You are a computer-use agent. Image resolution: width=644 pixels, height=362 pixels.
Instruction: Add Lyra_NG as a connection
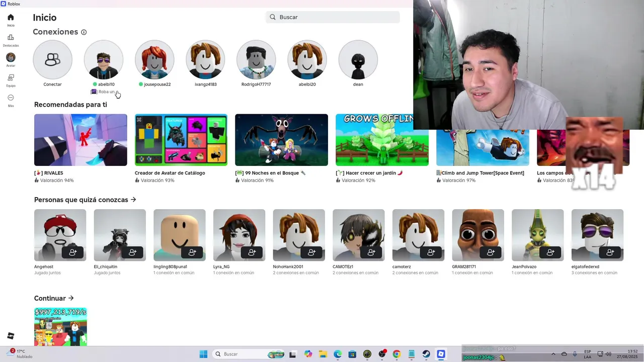point(252,252)
